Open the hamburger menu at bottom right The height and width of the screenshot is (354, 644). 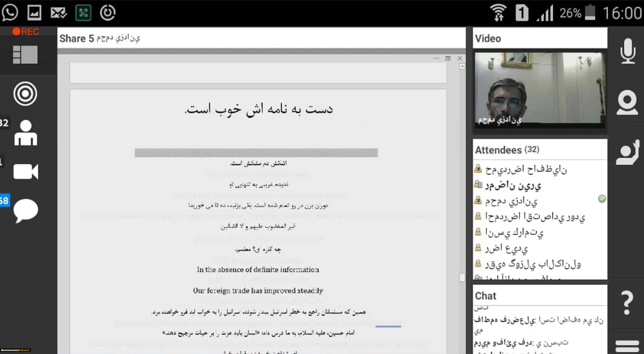pos(627,347)
